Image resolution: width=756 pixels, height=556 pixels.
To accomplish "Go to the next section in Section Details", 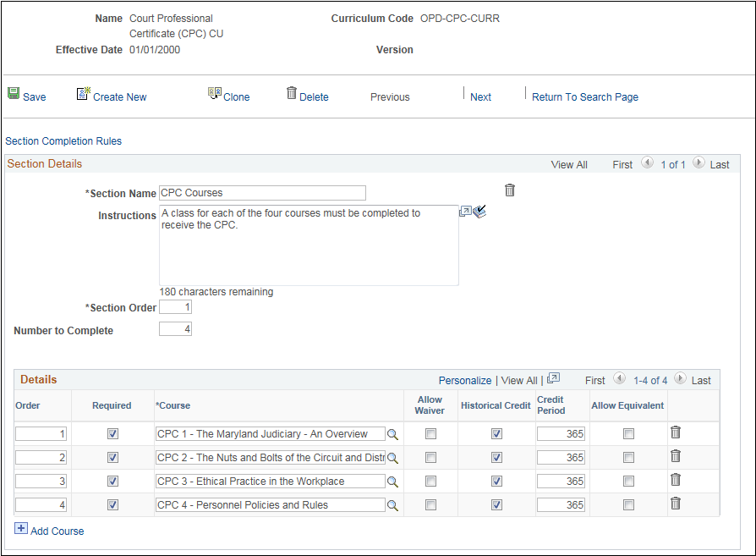I will click(x=698, y=162).
